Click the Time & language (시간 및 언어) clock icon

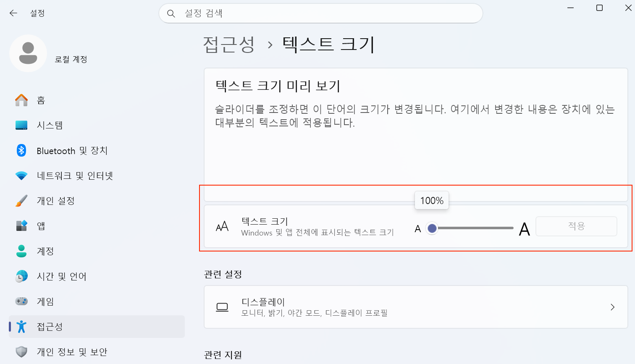pyautogui.click(x=21, y=276)
